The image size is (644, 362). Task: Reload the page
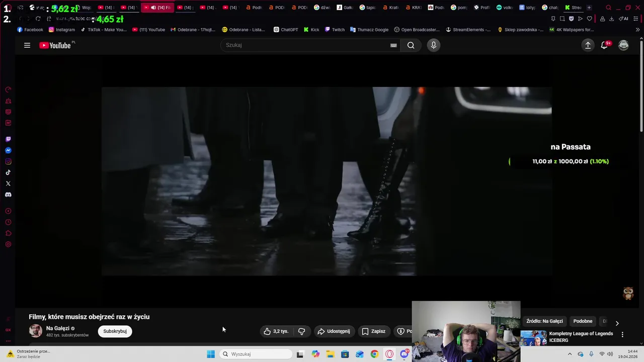[38, 19]
